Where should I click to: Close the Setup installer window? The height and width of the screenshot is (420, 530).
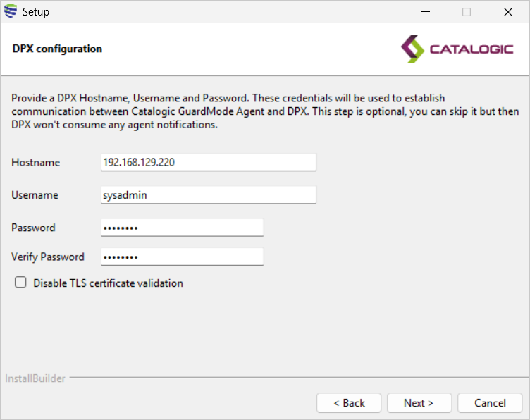tap(507, 12)
